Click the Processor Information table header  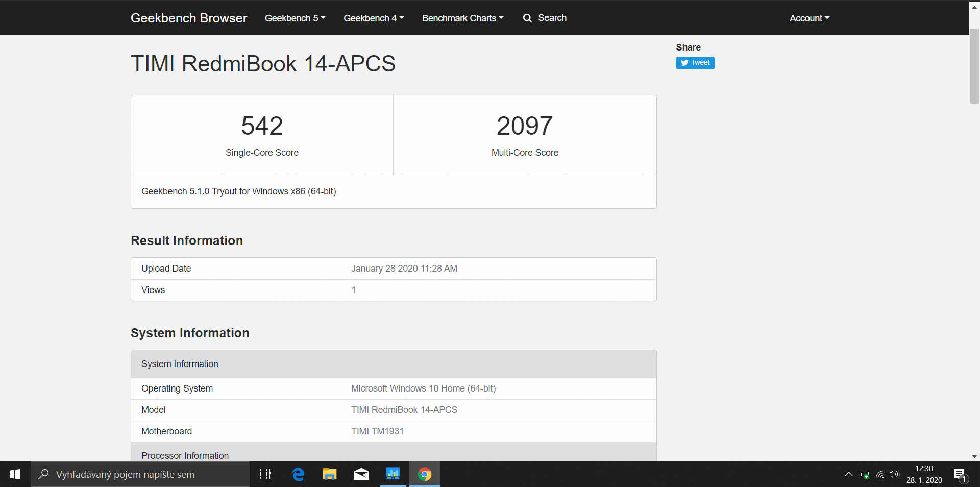pos(394,453)
